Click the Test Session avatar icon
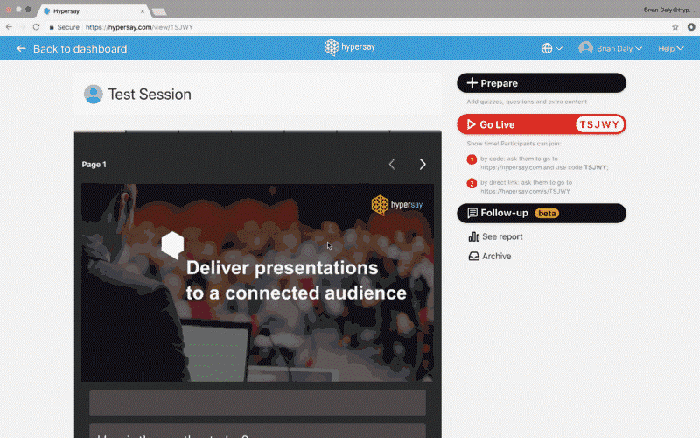The height and width of the screenshot is (438, 700). coord(93,94)
